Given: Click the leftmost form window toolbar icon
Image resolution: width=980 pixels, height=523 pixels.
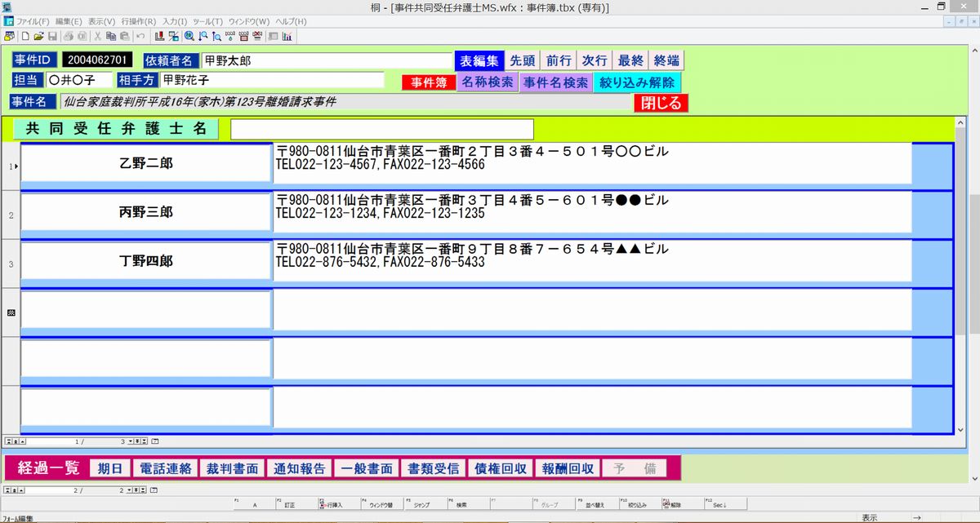Looking at the screenshot, I should pos(9,36).
